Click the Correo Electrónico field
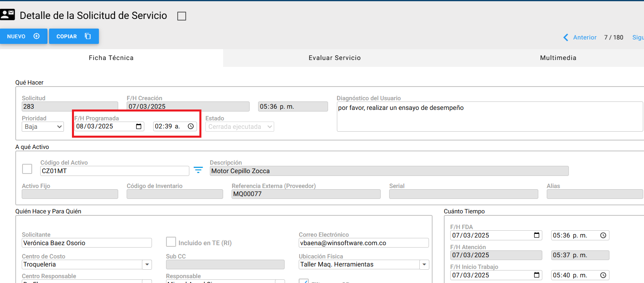The width and height of the screenshot is (644, 283). tap(364, 243)
